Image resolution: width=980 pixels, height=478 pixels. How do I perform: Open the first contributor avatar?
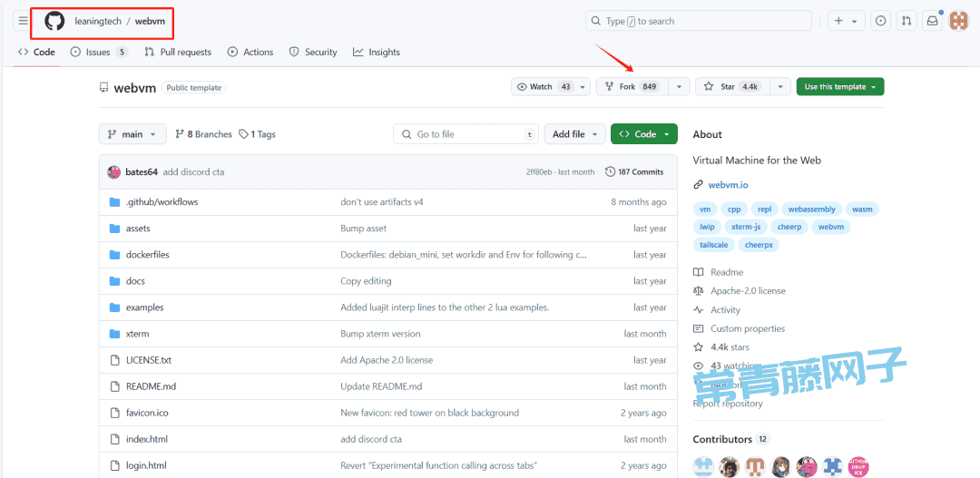(702, 465)
